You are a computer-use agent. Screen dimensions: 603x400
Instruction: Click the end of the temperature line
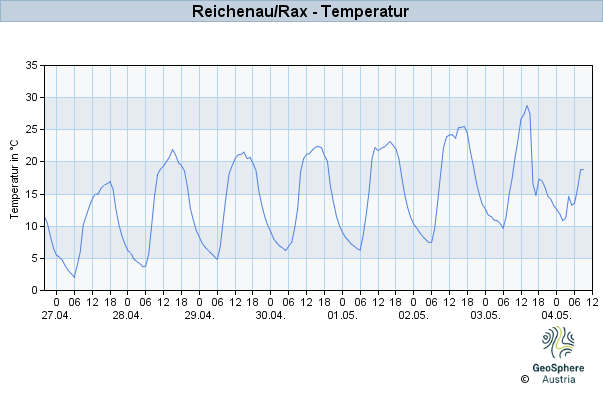(583, 169)
